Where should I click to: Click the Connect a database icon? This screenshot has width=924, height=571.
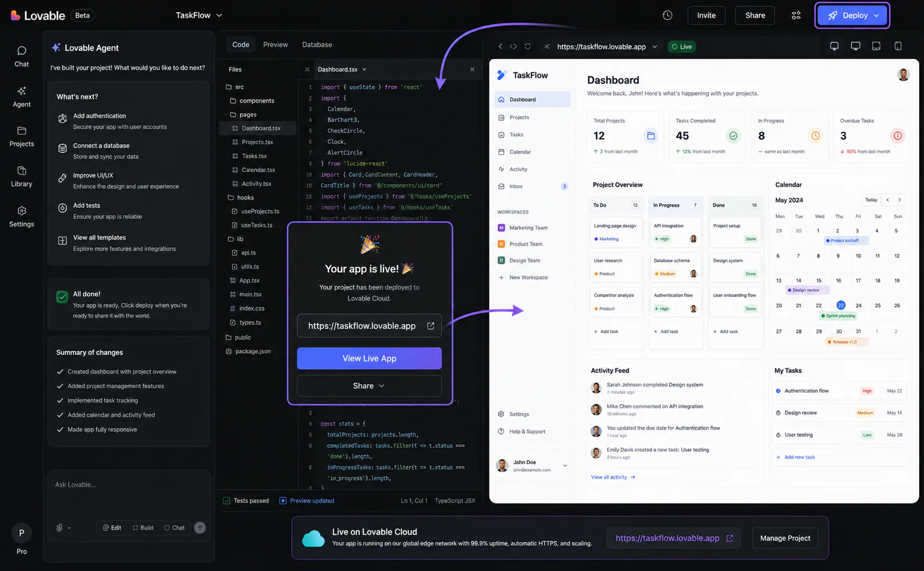coord(63,149)
